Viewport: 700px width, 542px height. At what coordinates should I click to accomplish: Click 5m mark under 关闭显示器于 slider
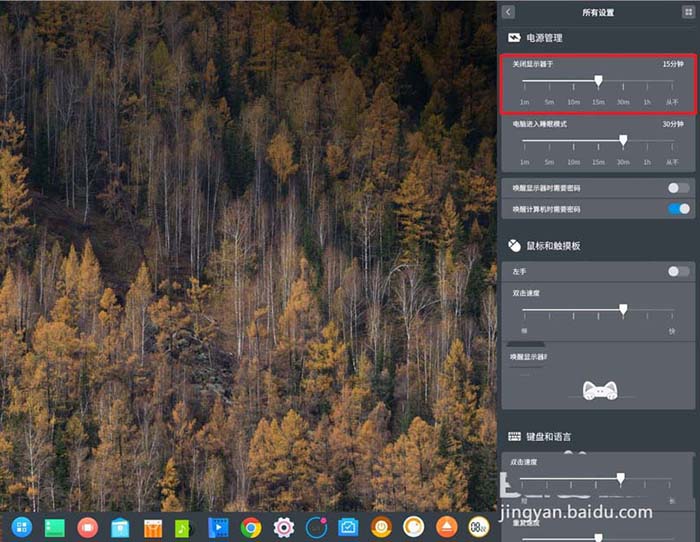click(549, 102)
